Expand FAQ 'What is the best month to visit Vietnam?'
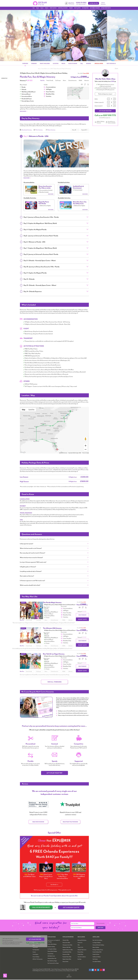Viewport: 138px width, 980px height. [54, 548]
